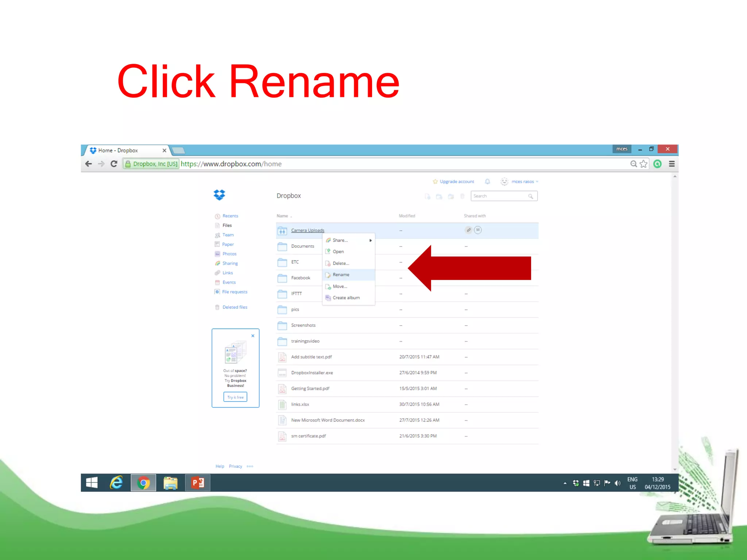Open Photos in sidebar
The height and width of the screenshot is (560, 747).
[229, 254]
